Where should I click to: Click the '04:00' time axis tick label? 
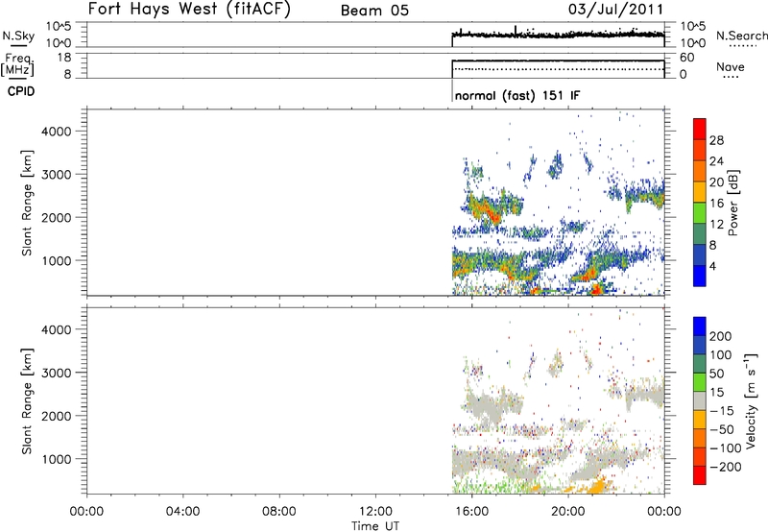point(183,512)
